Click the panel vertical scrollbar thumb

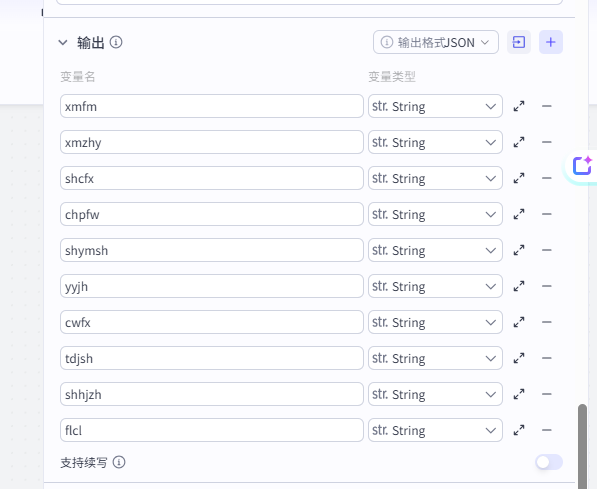[x=582, y=446]
